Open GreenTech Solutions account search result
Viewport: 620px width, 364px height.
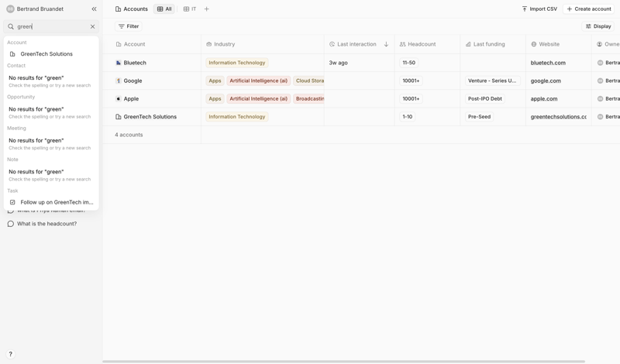[46, 54]
